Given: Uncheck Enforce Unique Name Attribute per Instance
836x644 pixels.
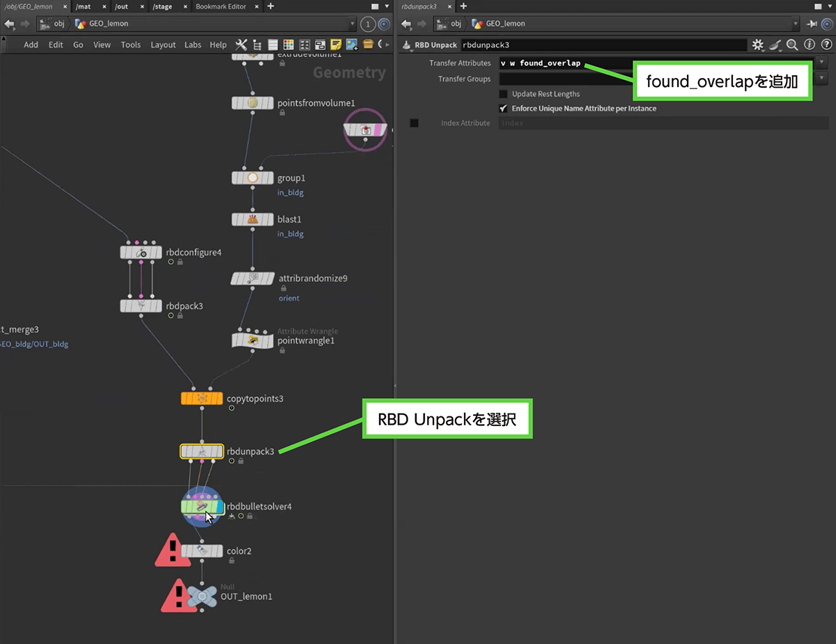Looking at the screenshot, I should pyautogui.click(x=504, y=109).
